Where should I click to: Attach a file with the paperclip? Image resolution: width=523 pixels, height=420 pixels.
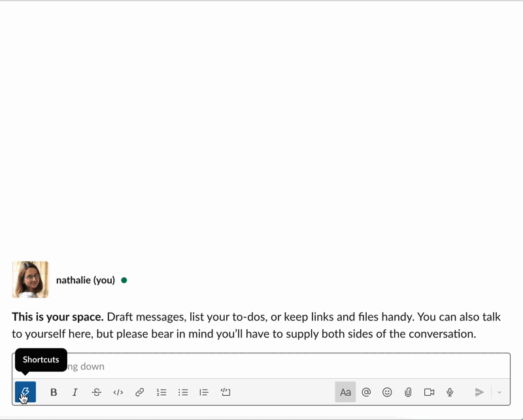[408, 392]
